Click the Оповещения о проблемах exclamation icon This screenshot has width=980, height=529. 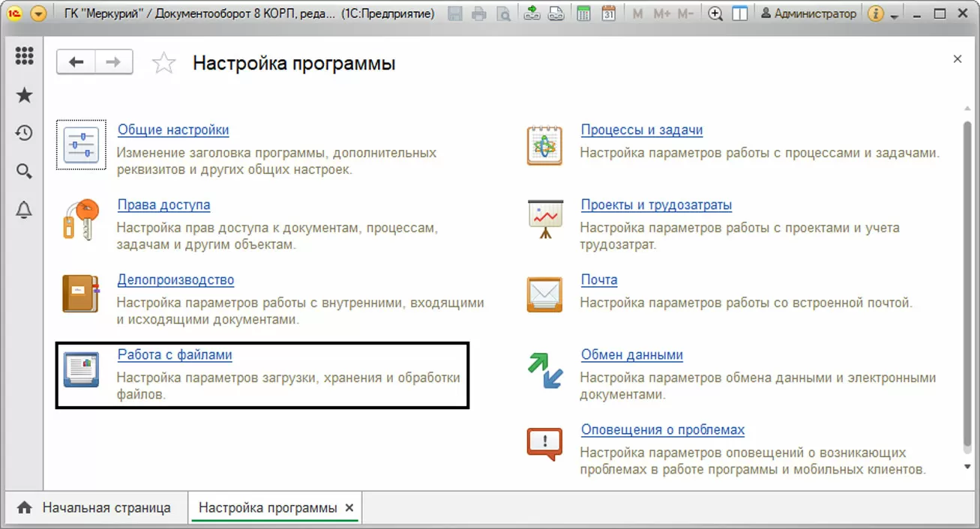click(544, 444)
